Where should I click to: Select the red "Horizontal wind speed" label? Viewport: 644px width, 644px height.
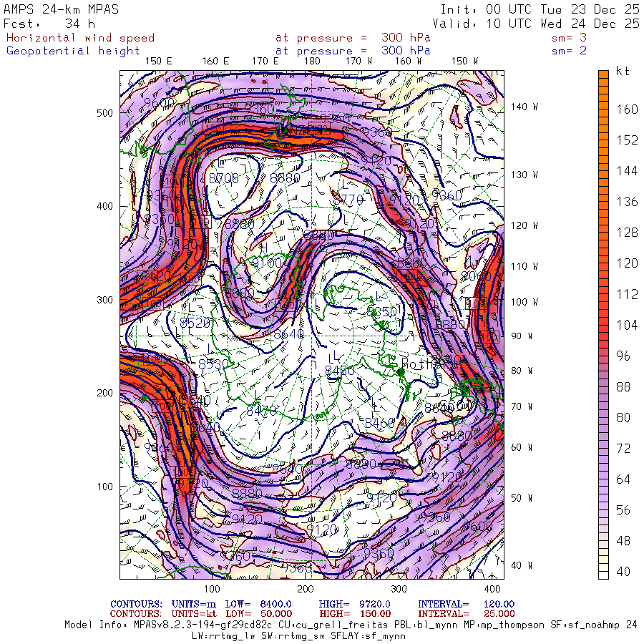80,38
